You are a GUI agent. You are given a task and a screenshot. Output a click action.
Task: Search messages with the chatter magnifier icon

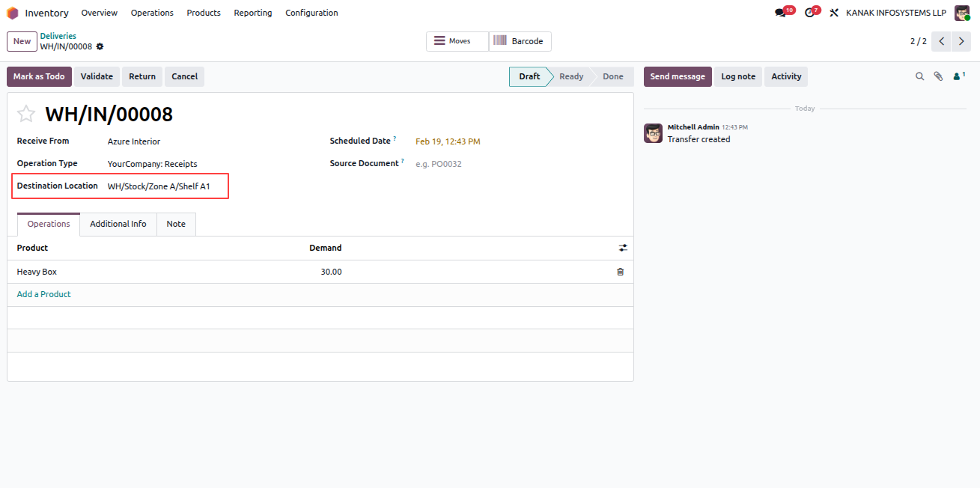pyautogui.click(x=920, y=76)
